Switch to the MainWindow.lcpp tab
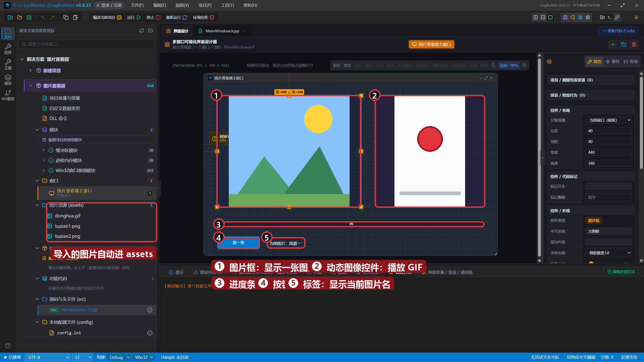 (x=222, y=31)
